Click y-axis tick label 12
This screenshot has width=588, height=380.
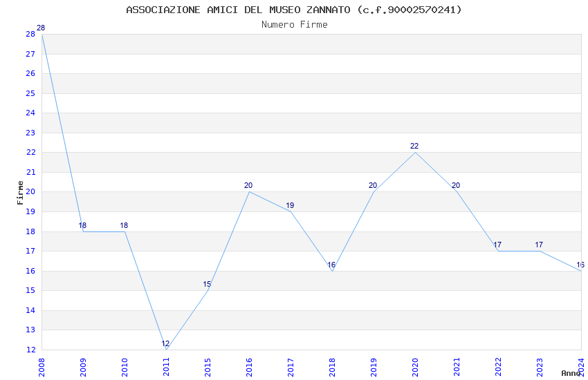pos(30,350)
